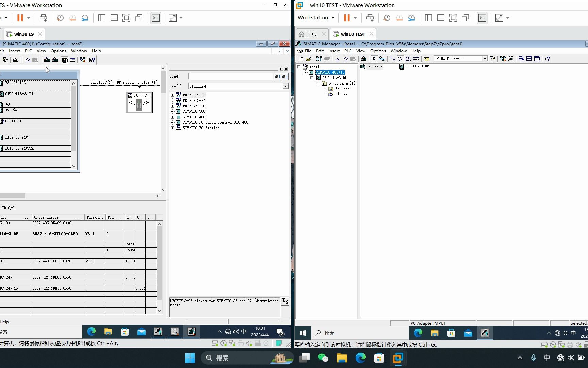Image resolution: width=588 pixels, height=368 pixels.
Task: Expand the SIMATIC PC Station catalog node
Action: (173, 128)
